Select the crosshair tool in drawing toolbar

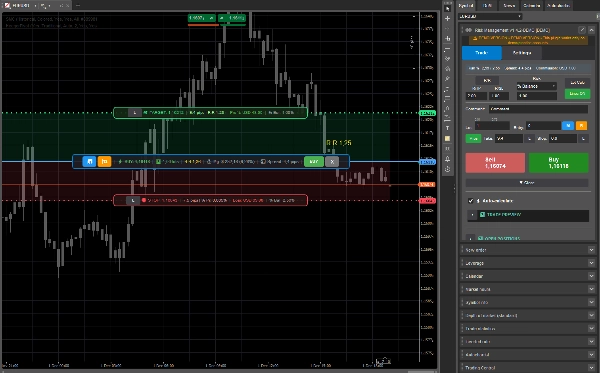click(447, 19)
